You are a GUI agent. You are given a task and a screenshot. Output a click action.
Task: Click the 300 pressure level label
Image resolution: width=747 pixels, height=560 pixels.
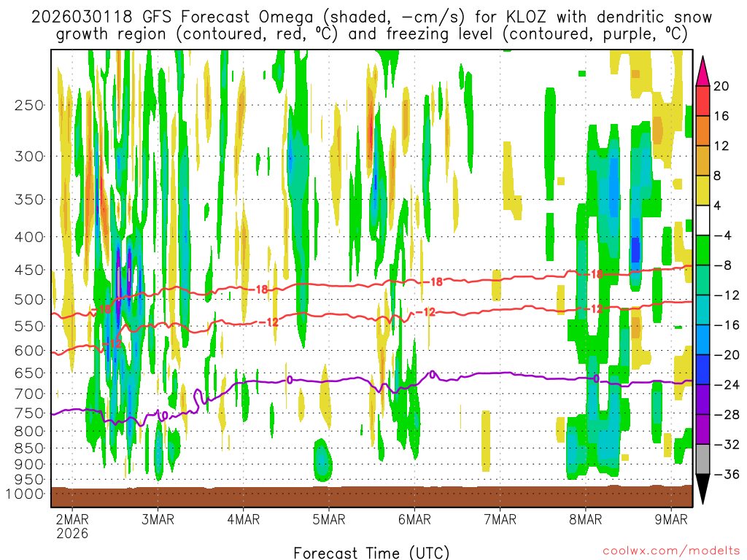pos(29,156)
